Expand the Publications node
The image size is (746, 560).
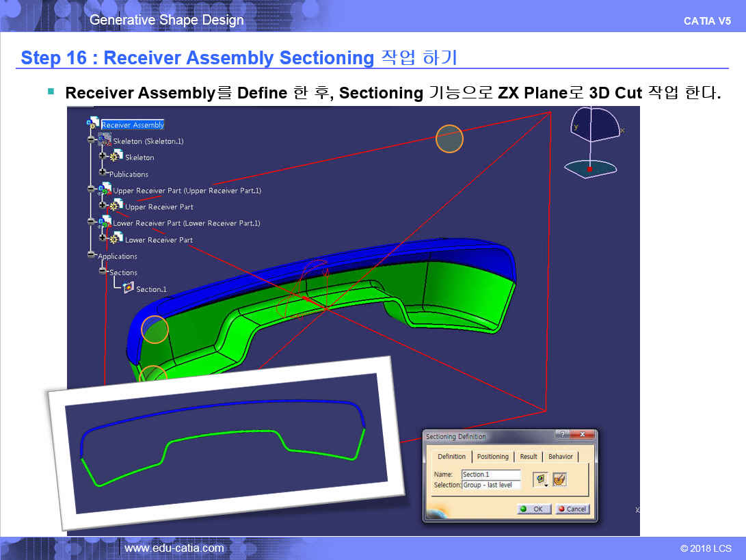tap(103, 172)
